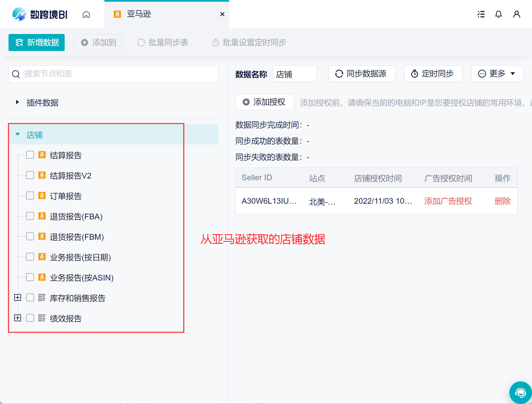
Task: Tick the 退货报告(FBA) checkbox
Action: tap(30, 216)
